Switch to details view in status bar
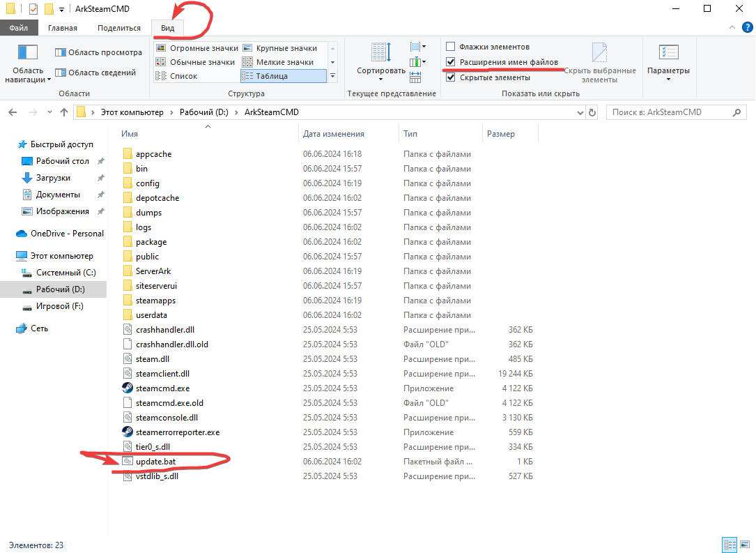756x553 pixels. [730, 545]
